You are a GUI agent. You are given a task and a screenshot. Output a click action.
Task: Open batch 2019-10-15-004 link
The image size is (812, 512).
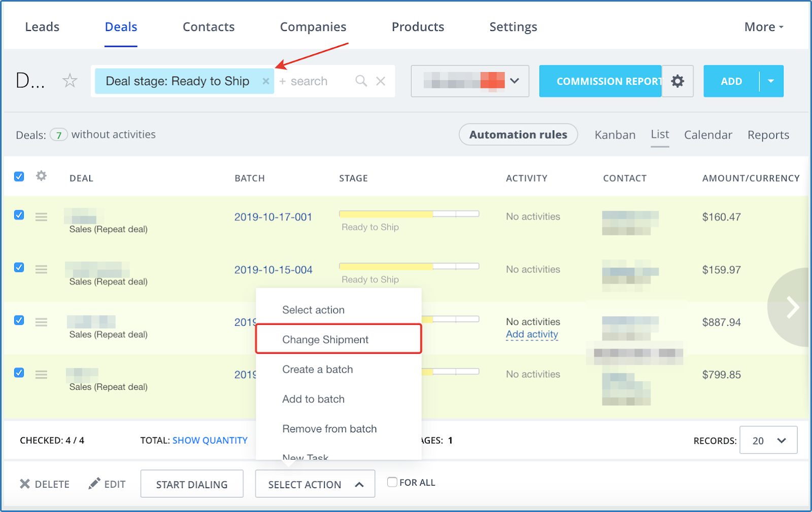pyautogui.click(x=273, y=270)
